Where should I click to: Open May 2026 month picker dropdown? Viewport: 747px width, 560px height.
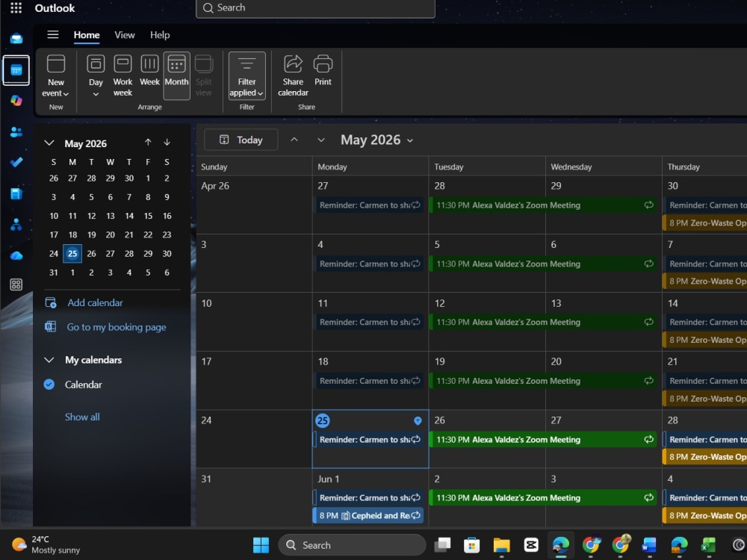coord(376,140)
